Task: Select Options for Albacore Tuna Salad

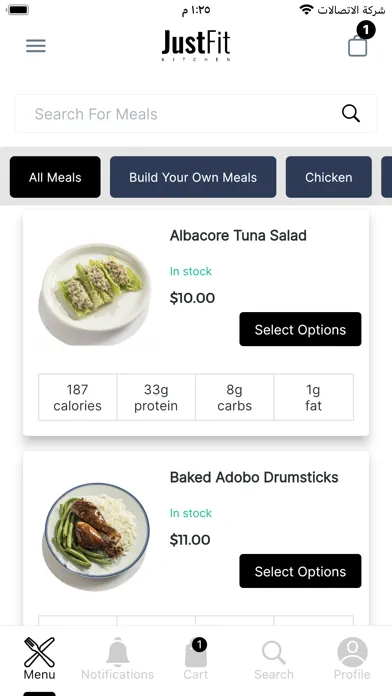Action: tap(300, 329)
